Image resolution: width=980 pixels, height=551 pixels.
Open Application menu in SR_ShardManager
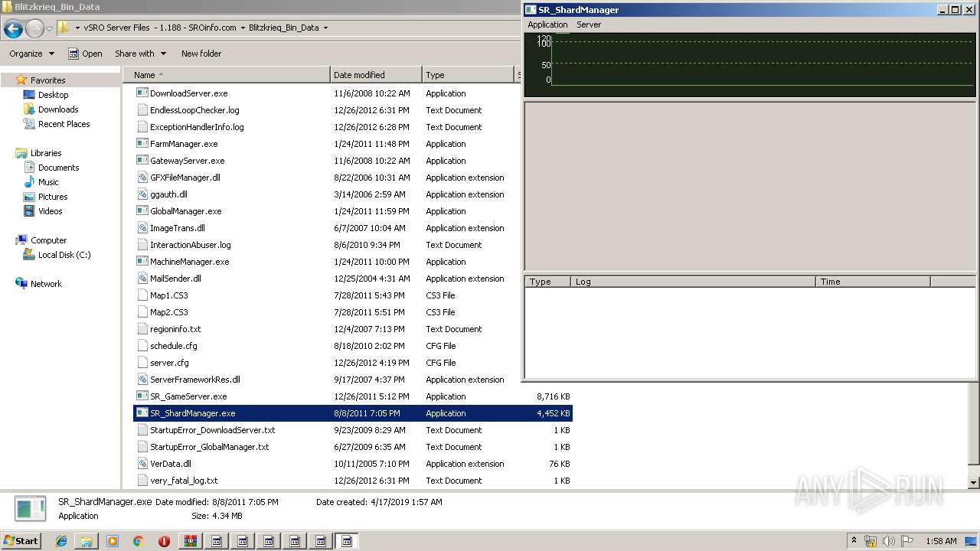[547, 24]
